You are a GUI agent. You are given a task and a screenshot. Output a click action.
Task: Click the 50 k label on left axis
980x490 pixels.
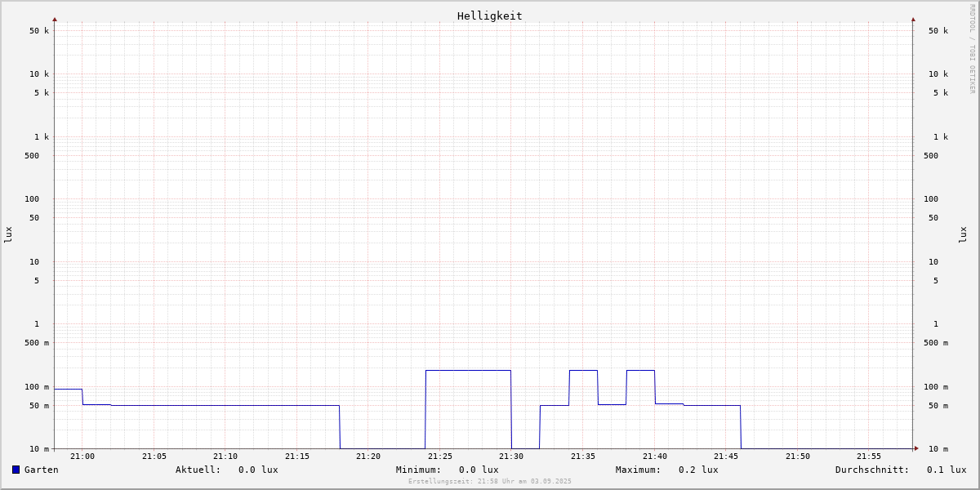39,31
